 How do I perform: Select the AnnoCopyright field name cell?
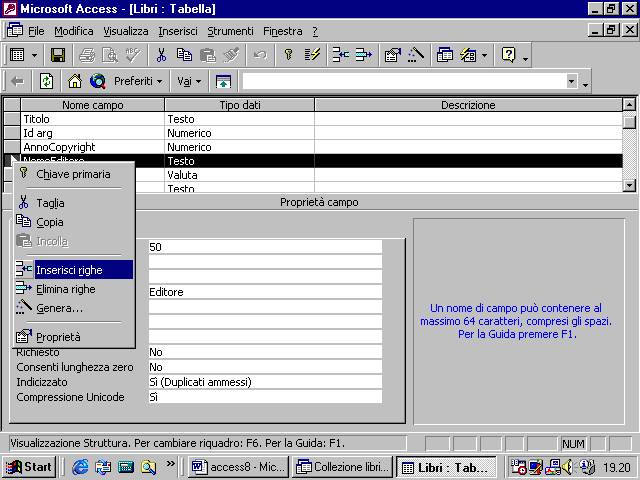93,147
